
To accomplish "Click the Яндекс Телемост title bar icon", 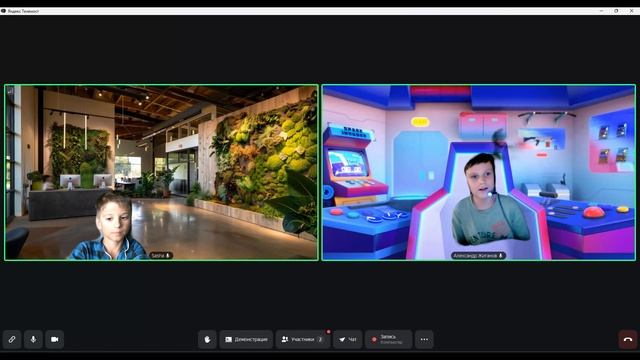I will 3,11.
